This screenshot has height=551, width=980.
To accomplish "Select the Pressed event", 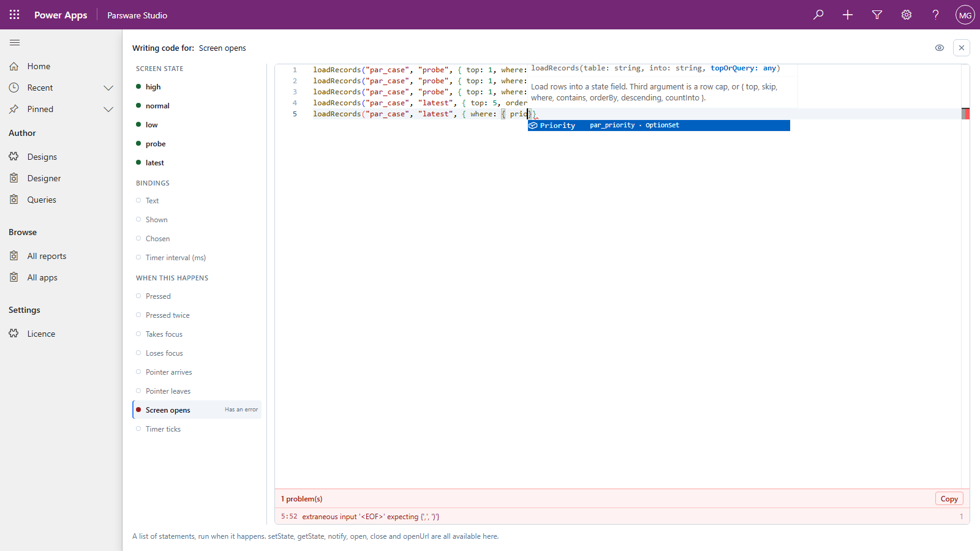I will pos(197,296).
